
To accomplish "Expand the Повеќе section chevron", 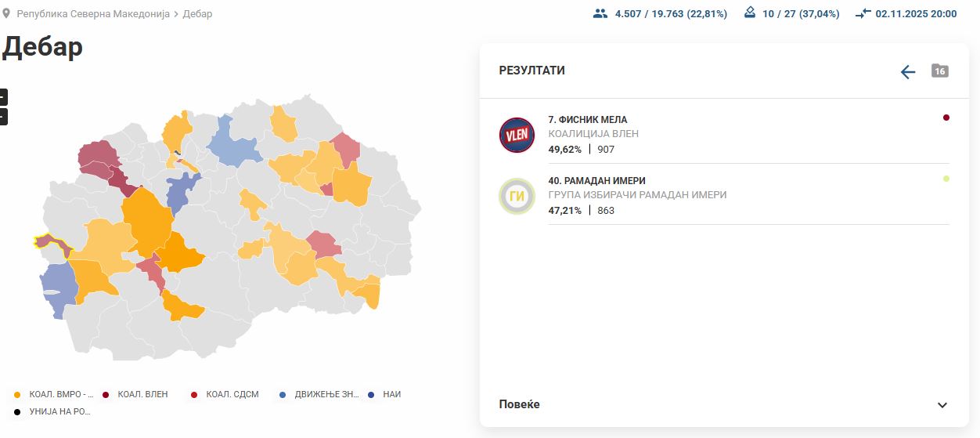I will (x=942, y=405).
